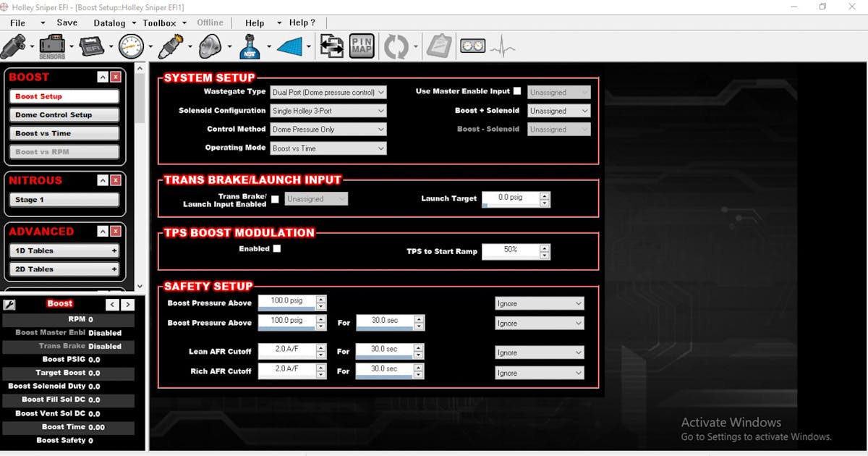Image resolution: width=868 pixels, height=456 pixels.
Task: Open the Pin Map icon
Action: click(x=362, y=47)
